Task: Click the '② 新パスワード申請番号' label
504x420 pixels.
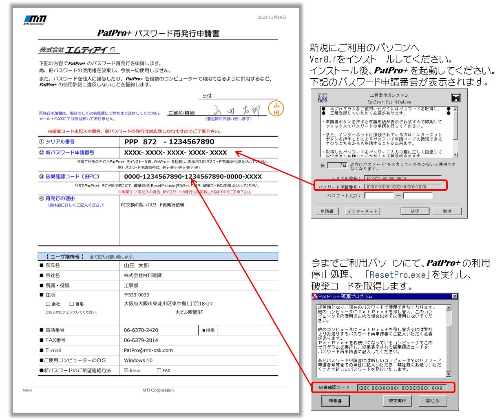Action: pyautogui.click(x=66, y=153)
